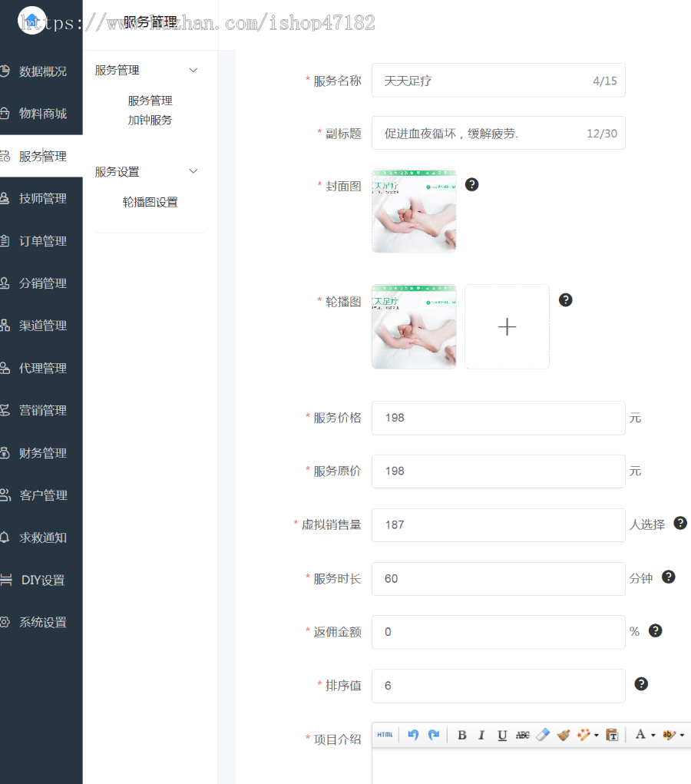Click the auto-format magic wand icon
691x784 pixels.
[x=583, y=735]
